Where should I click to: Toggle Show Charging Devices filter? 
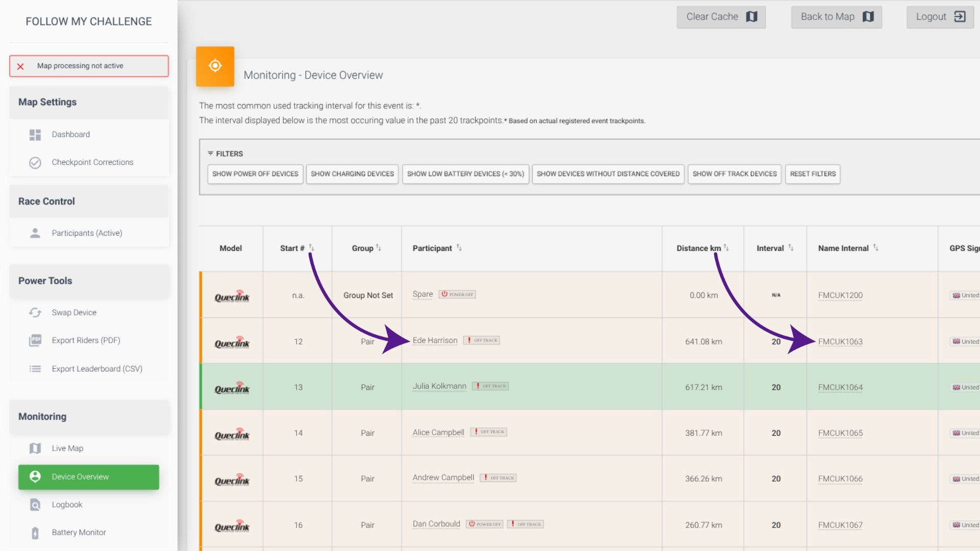coord(352,174)
